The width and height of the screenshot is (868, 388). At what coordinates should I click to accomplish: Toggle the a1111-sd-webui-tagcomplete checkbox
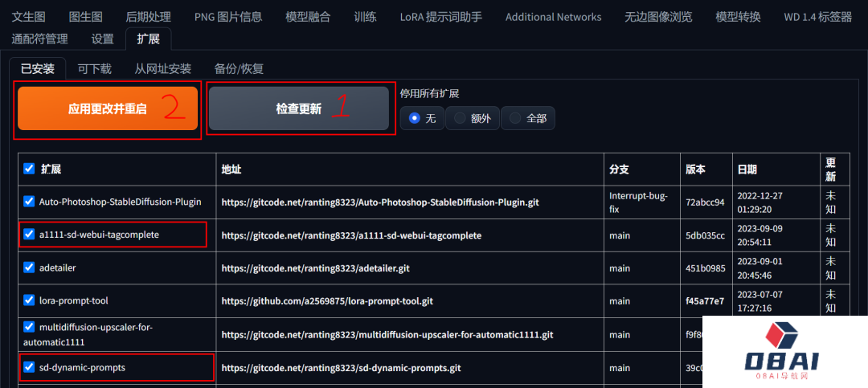[x=29, y=235]
